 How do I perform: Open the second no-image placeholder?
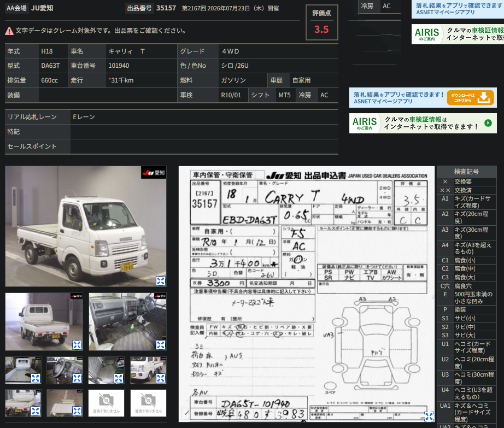(x=148, y=403)
